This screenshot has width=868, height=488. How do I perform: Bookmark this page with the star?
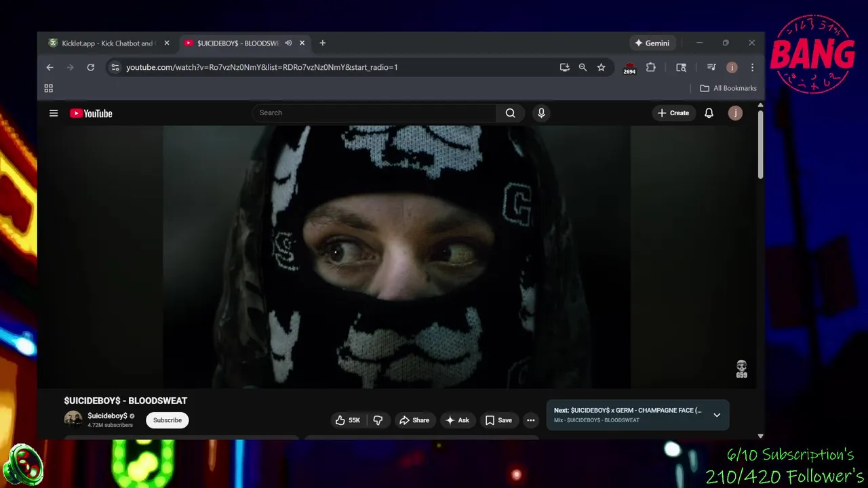pyautogui.click(x=601, y=67)
